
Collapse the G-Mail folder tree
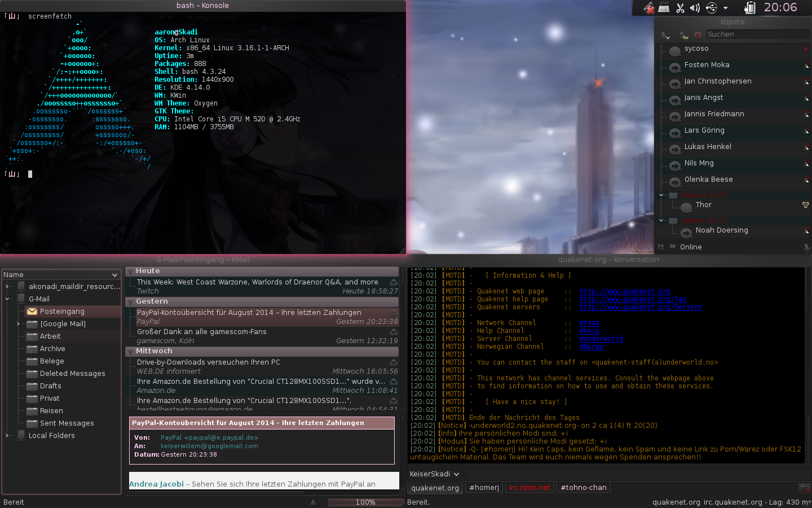click(7, 299)
